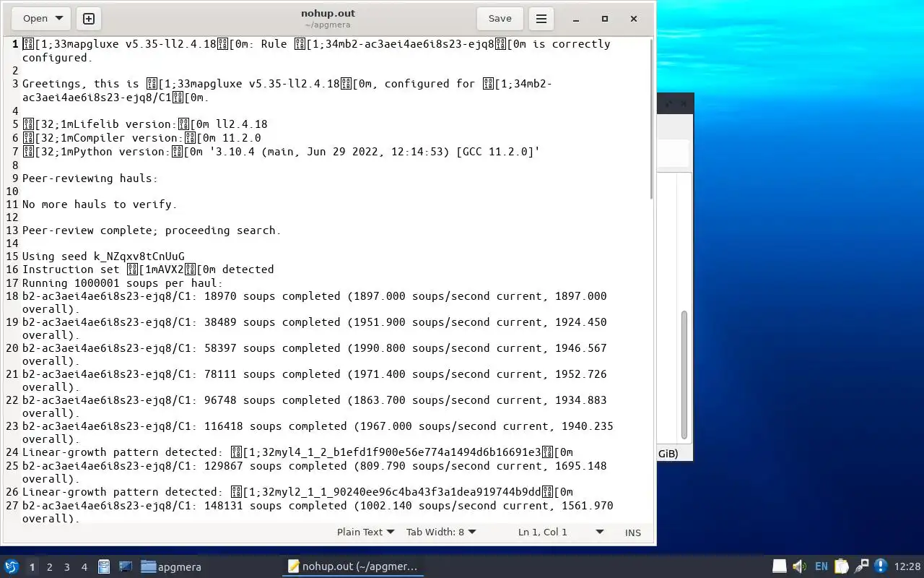Open the network connection tray icon
This screenshot has width=924, height=578.
point(860,566)
